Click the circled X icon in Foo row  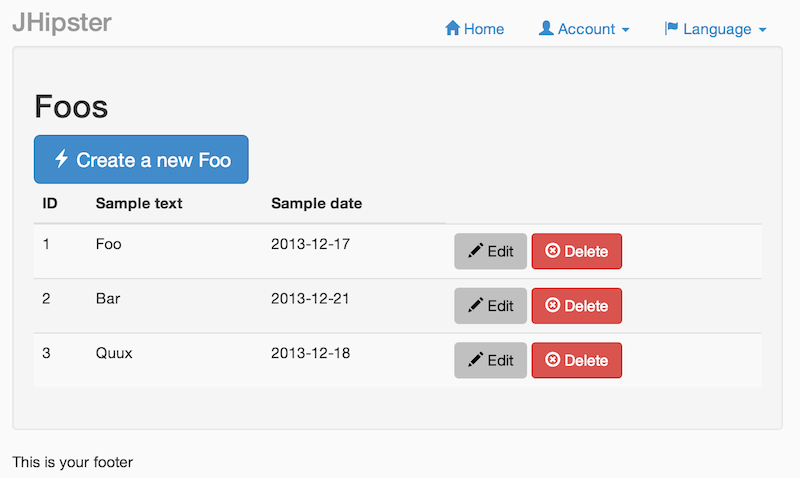pyautogui.click(x=552, y=251)
